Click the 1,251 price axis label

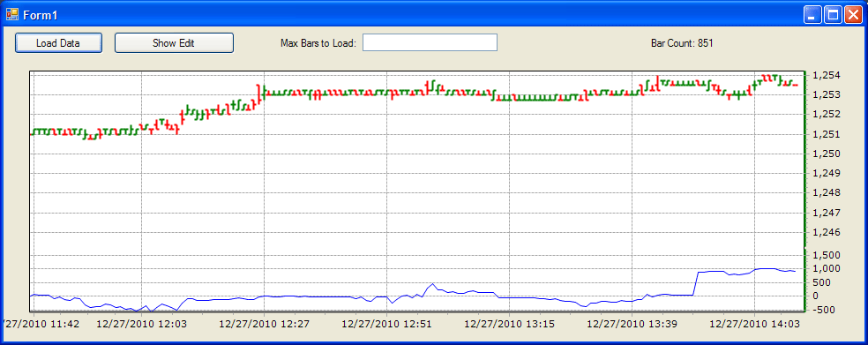826,134
